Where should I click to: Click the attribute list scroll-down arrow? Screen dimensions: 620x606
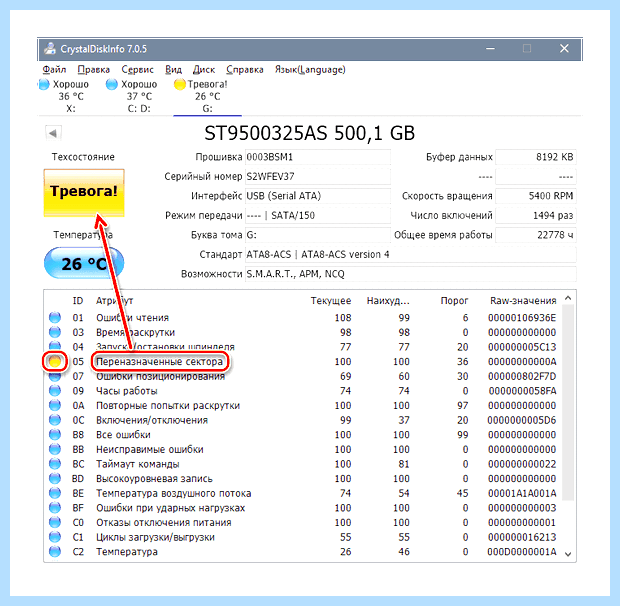(568, 554)
